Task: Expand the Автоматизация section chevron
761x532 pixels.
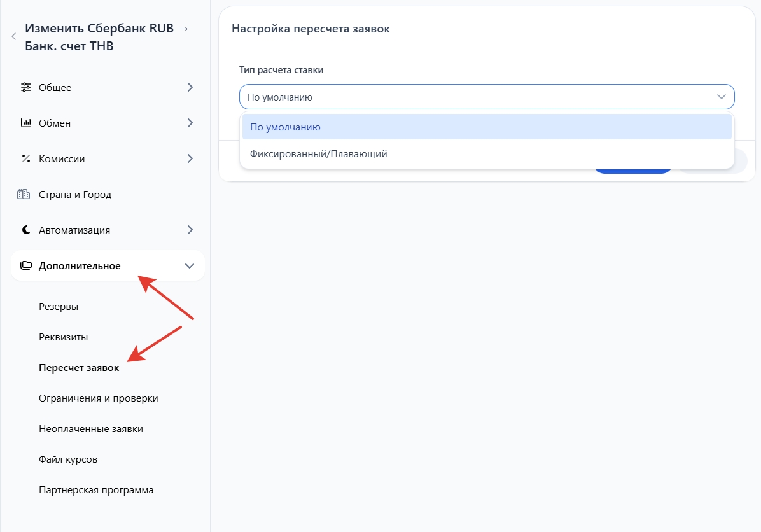Action: [x=190, y=230]
